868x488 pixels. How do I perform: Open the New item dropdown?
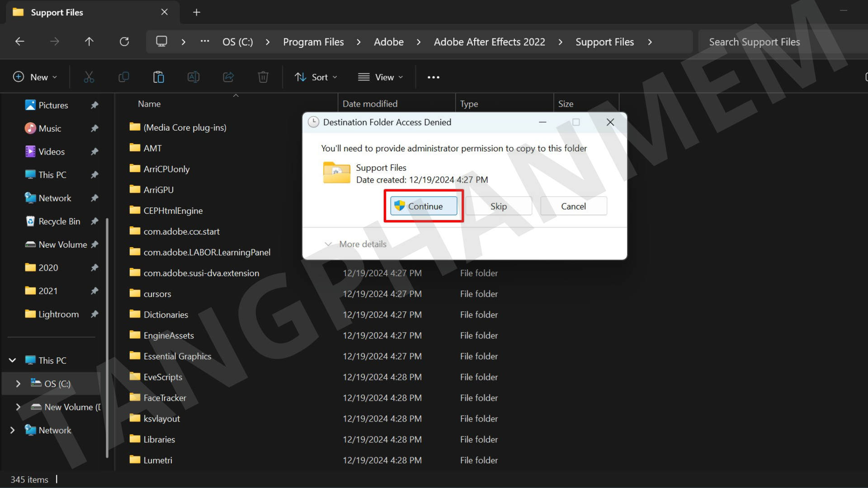point(35,77)
